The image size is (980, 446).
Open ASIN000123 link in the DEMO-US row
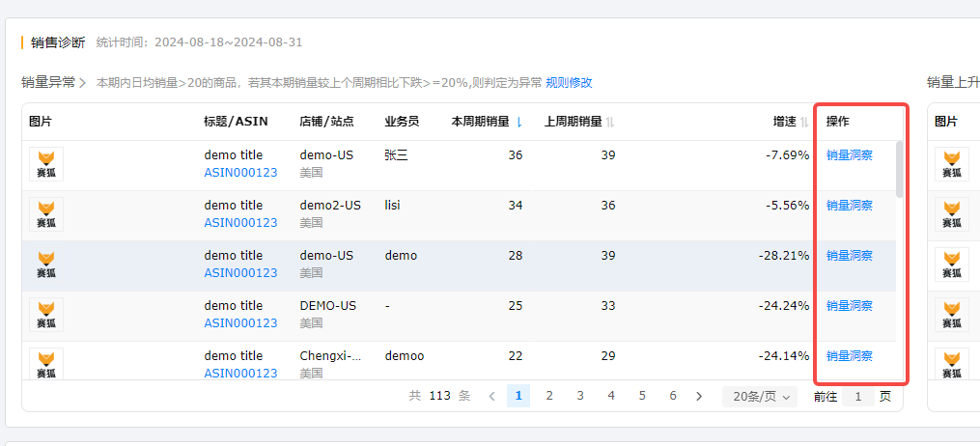click(240, 323)
